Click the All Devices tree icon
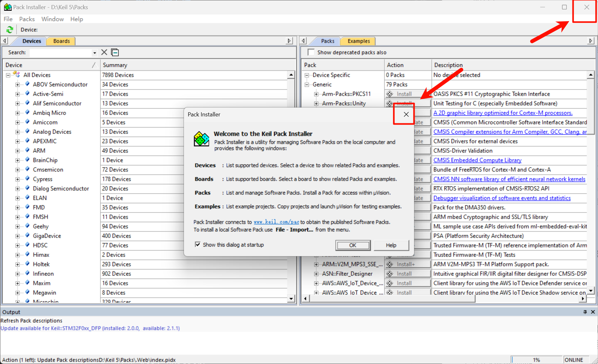This screenshot has width=598, height=364. tap(17, 75)
